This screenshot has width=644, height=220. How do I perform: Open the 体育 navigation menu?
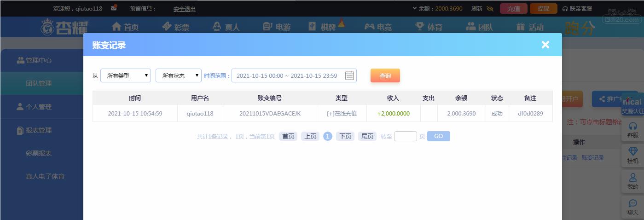click(429, 27)
